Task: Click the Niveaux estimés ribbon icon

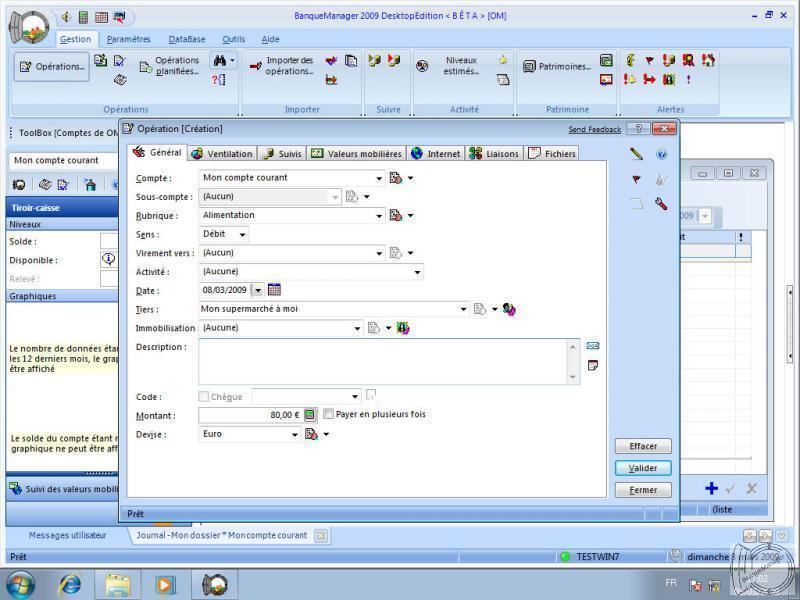Action: (x=422, y=66)
